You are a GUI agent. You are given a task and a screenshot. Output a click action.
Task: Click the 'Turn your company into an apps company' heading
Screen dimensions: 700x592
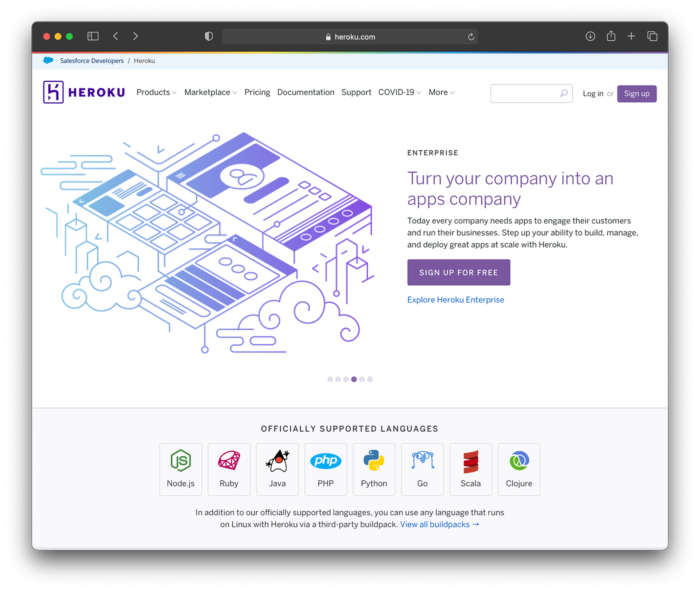point(510,188)
